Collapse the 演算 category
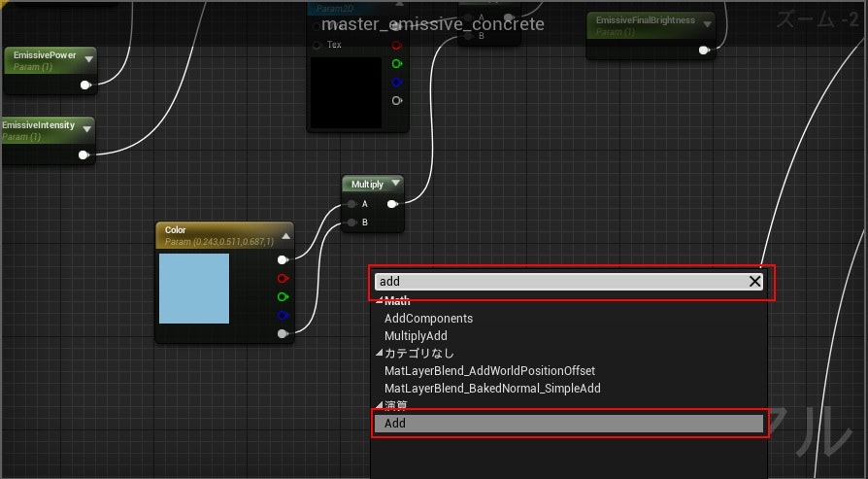 (x=380, y=405)
